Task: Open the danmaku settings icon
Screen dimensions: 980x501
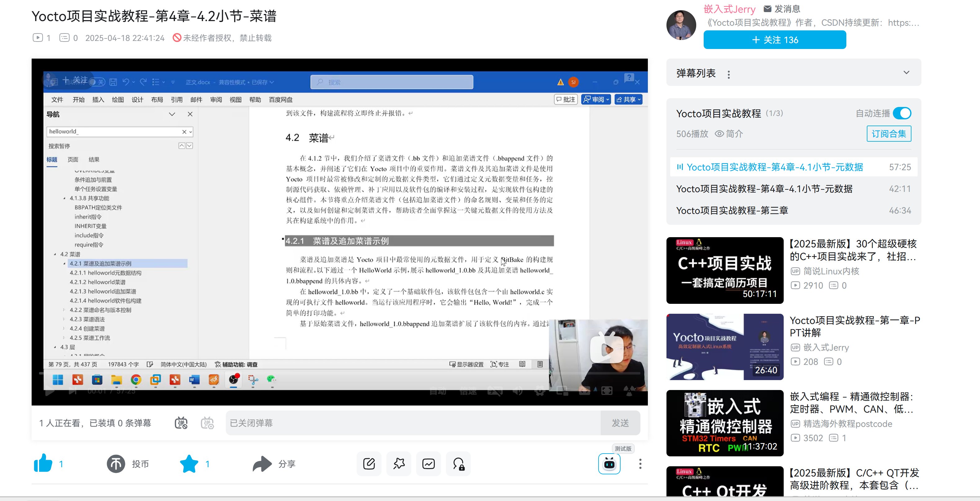Action: pyautogui.click(x=207, y=423)
